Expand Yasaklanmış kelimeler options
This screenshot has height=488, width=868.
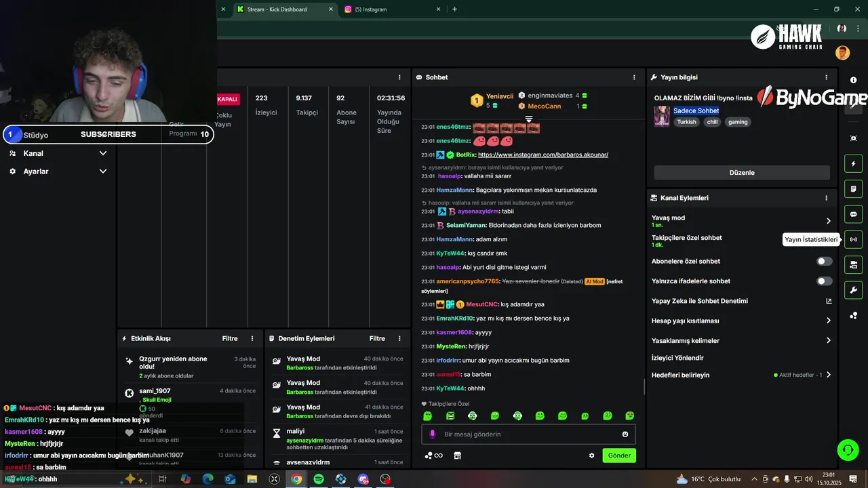828,340
